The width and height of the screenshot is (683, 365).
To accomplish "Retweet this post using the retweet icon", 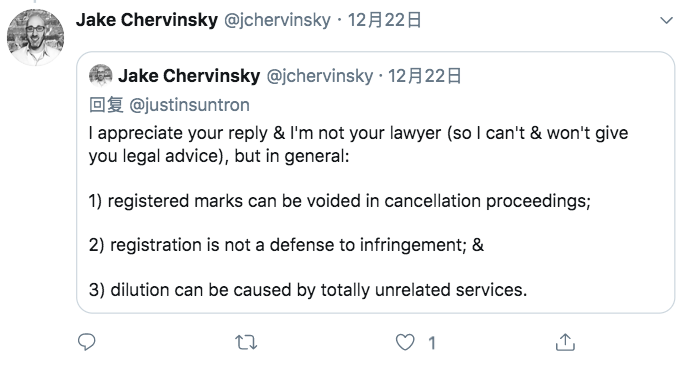I will (x=246, y=343).
